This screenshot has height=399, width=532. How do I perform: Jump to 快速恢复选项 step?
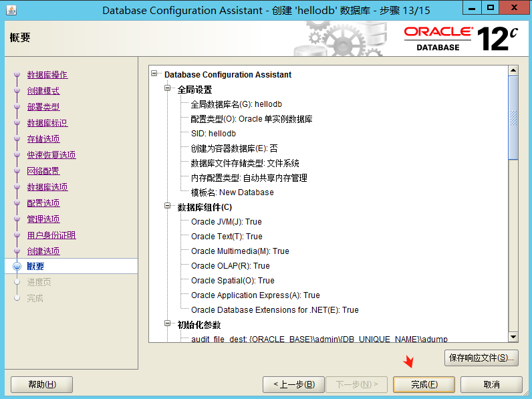[51, 154]
